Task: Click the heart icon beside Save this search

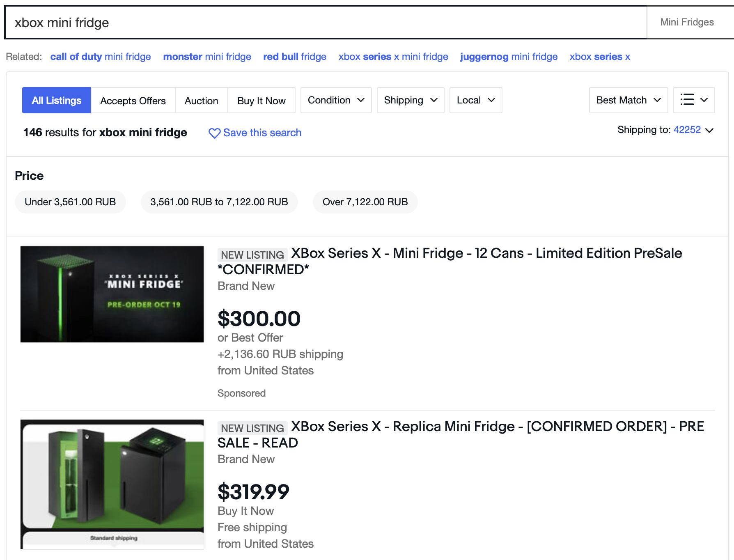Action: [214, 133]
